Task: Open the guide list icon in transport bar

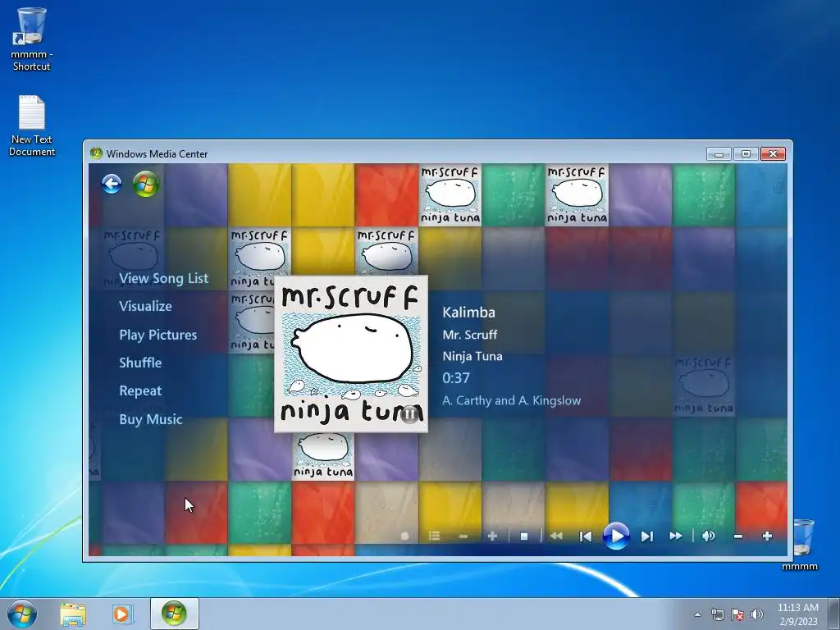Action: point(434,536)
